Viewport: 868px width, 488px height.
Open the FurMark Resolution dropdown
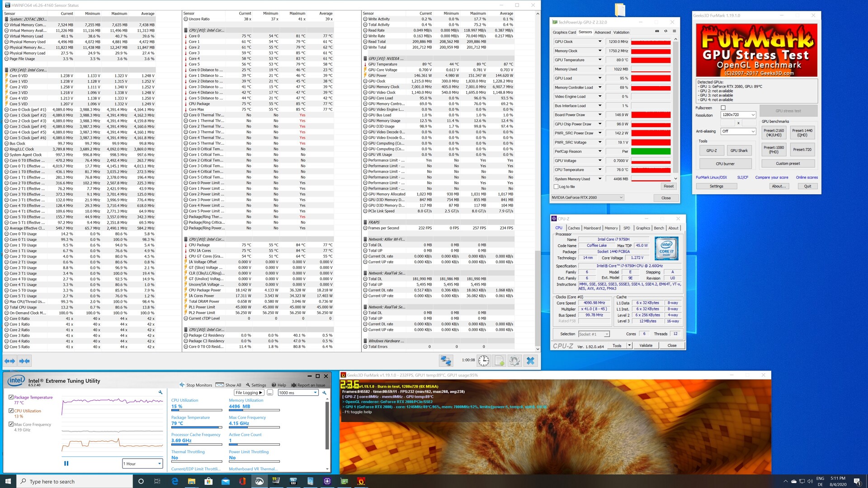click(x=738, y=115)
